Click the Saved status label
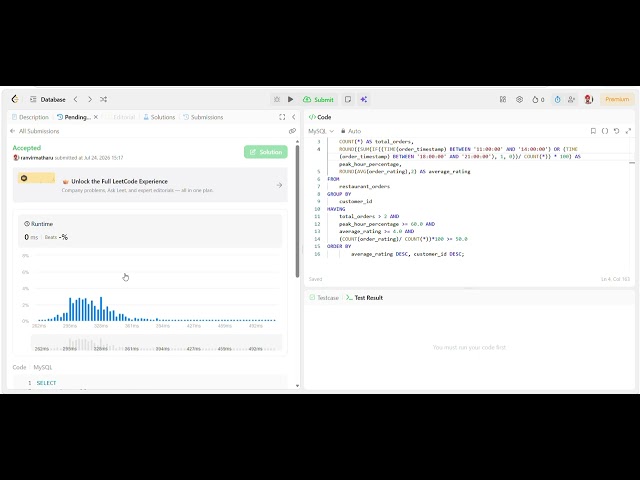The width and height of the screenshot is (640, 480). click(x=316, y=279)
